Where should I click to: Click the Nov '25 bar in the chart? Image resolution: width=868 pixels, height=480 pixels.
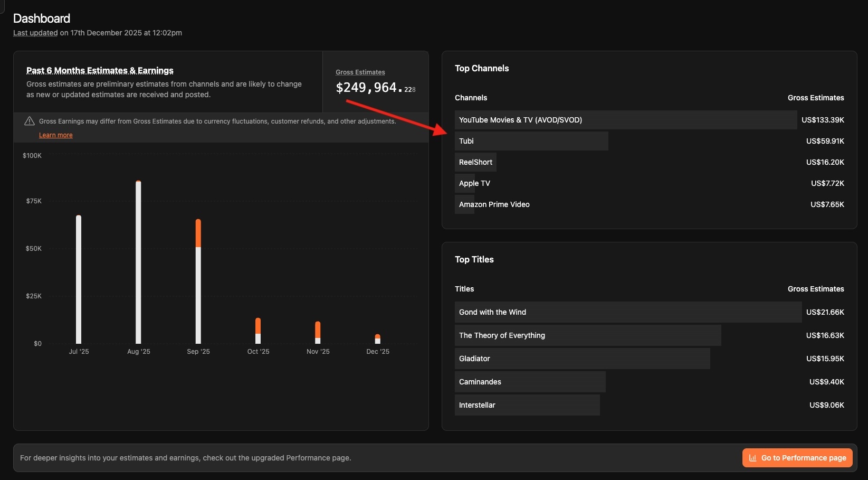[x=318, y=333]
